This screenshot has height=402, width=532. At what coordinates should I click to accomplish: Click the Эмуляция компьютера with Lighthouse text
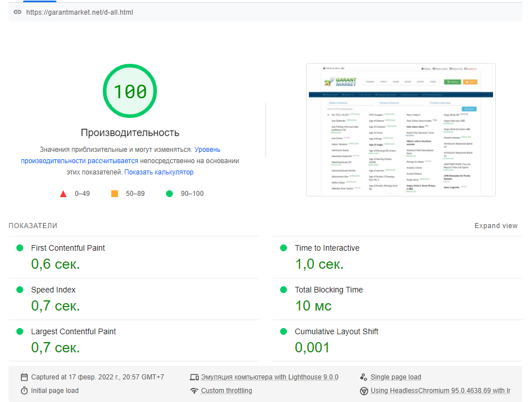[x=269, y=377]
